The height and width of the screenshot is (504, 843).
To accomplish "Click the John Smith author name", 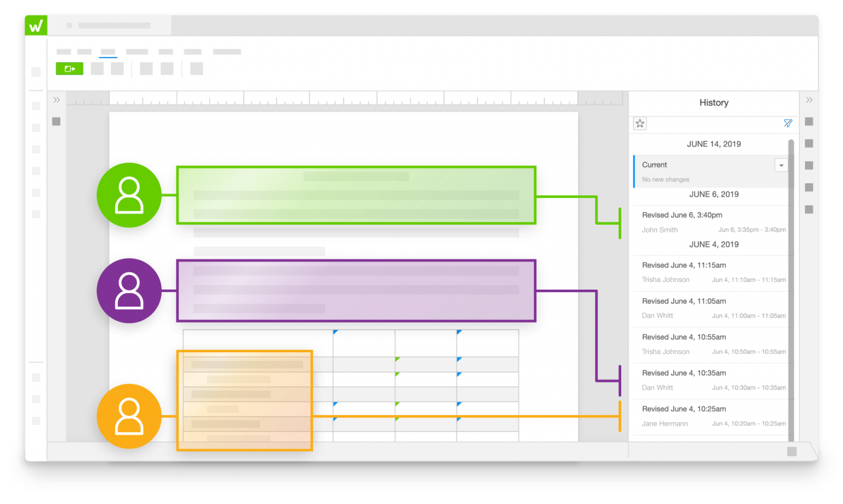I will 660,230.
